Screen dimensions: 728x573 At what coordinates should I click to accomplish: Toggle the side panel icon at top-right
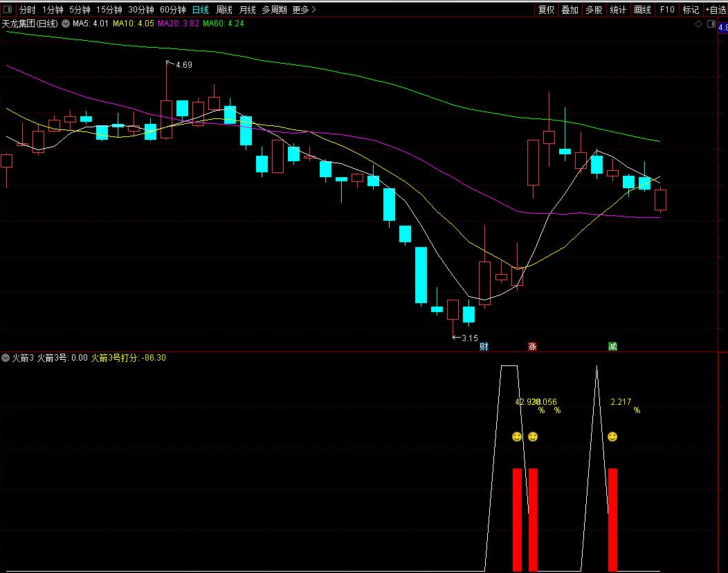(711, 24)
